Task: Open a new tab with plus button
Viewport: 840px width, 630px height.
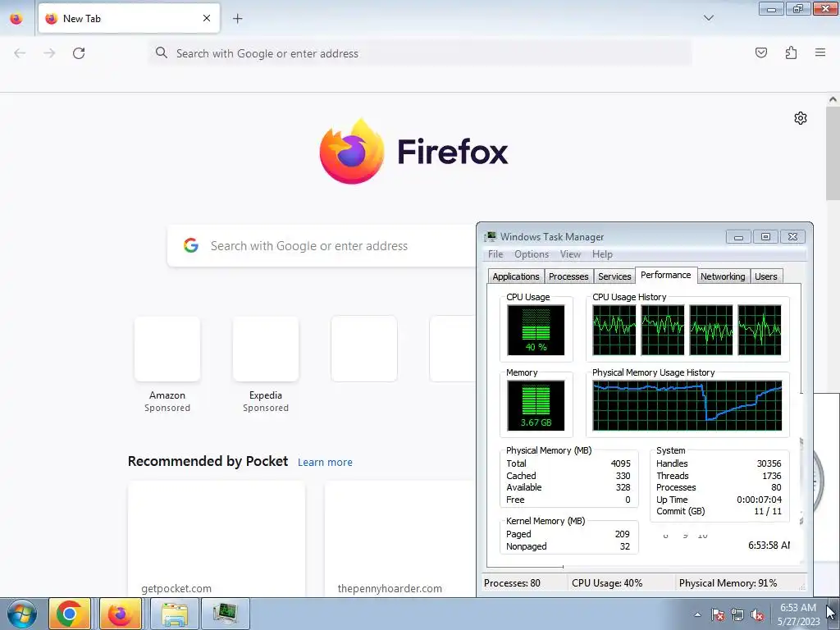Action: pyautogui.click(x=237, y=18)
